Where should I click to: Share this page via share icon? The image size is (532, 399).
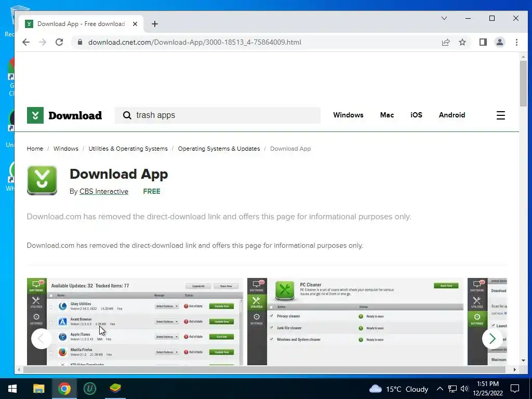click(445, 42)
